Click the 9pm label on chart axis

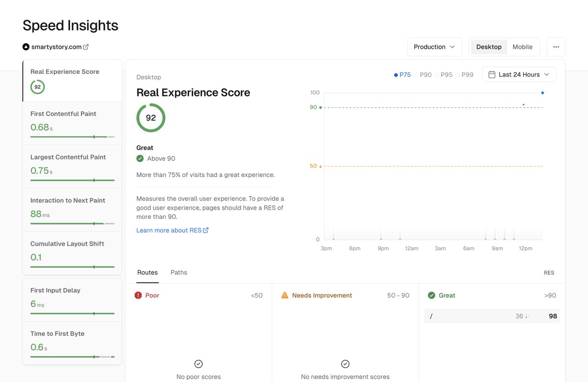[x=383, y=248]
